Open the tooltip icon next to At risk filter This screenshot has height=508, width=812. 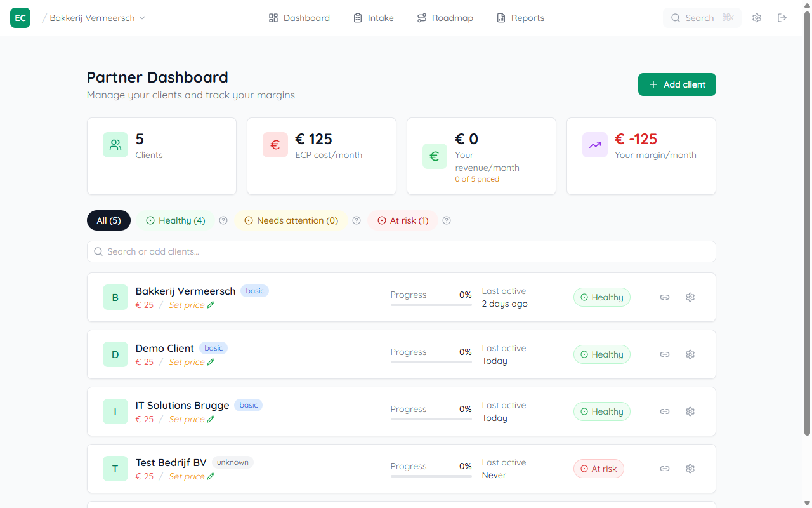click(x=447, y=220)
